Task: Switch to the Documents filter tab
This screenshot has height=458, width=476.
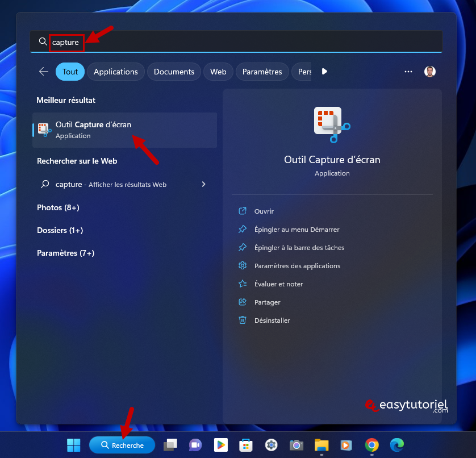Action: point(174,72)
